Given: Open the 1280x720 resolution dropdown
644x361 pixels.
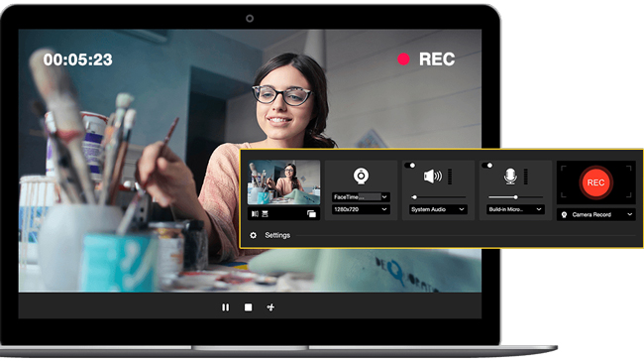Looking at the screenshot, I should 361,209.
